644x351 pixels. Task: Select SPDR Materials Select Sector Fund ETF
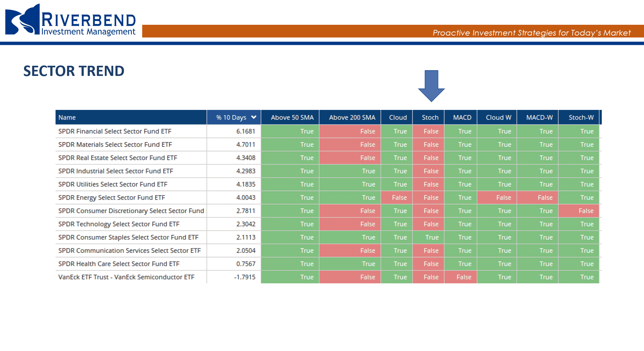115,145
